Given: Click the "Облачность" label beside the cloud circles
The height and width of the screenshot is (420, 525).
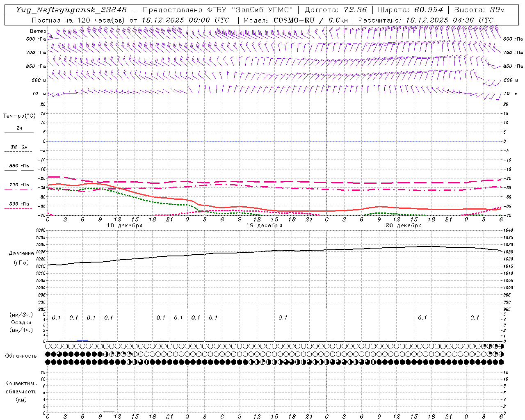Looking at the screenshot, I should [21, 356].
